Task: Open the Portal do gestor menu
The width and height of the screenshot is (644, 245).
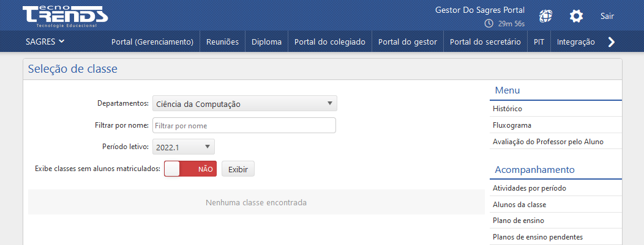Action: pyautogui.click(x=408, y=42)
